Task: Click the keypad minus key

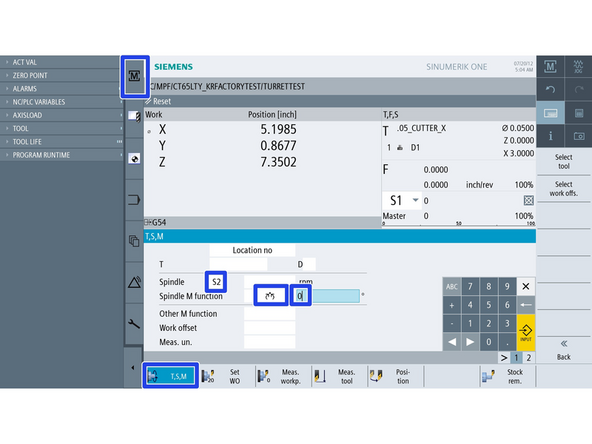Action: coord(452,324)
